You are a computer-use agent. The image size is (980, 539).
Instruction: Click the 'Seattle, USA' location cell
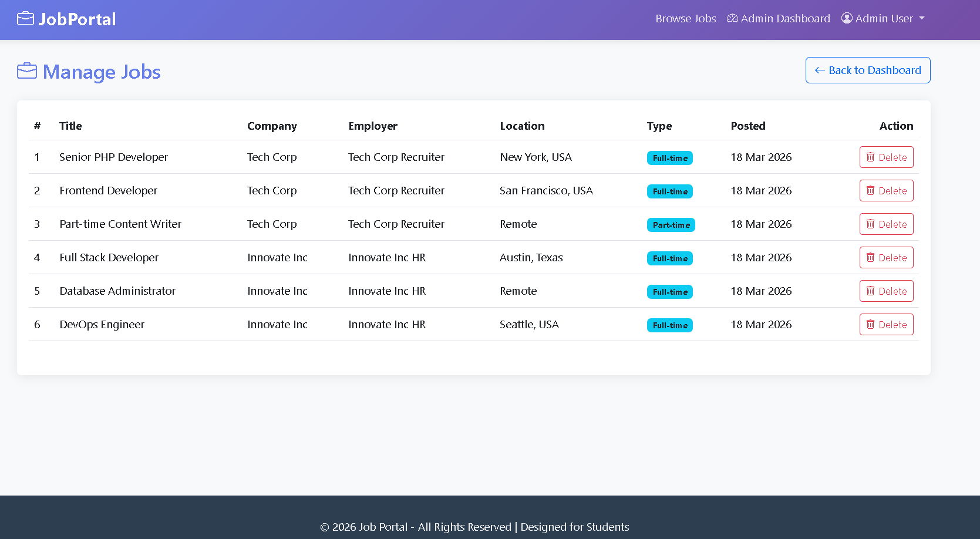pos(529,324)
